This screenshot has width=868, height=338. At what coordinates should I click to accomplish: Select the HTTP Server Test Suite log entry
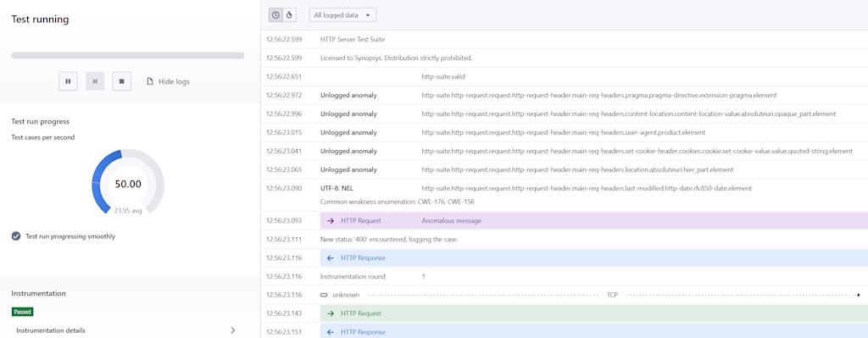(564, 39)
